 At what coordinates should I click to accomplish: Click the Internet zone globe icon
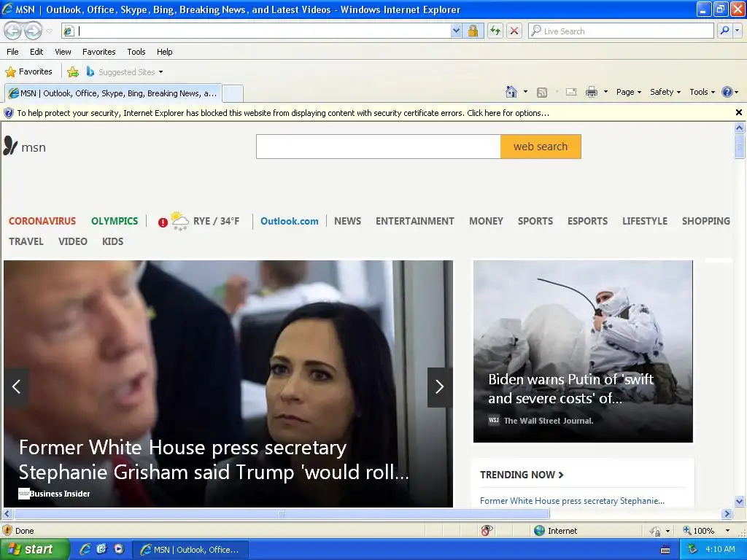539,531
